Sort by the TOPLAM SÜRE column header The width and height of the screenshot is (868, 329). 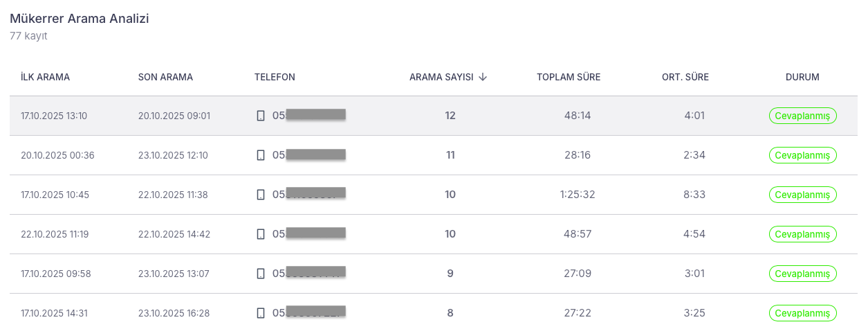(x=569, y=77)
